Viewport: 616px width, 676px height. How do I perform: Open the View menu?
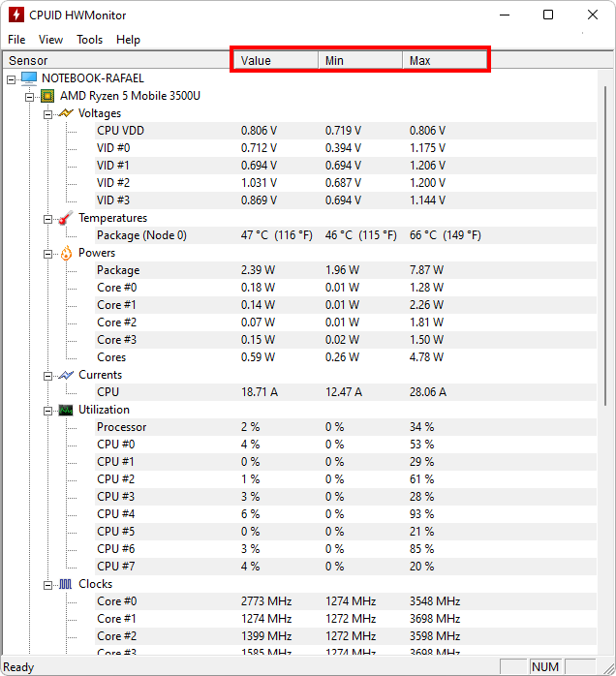pyautogui.click(x=51, y=40)
